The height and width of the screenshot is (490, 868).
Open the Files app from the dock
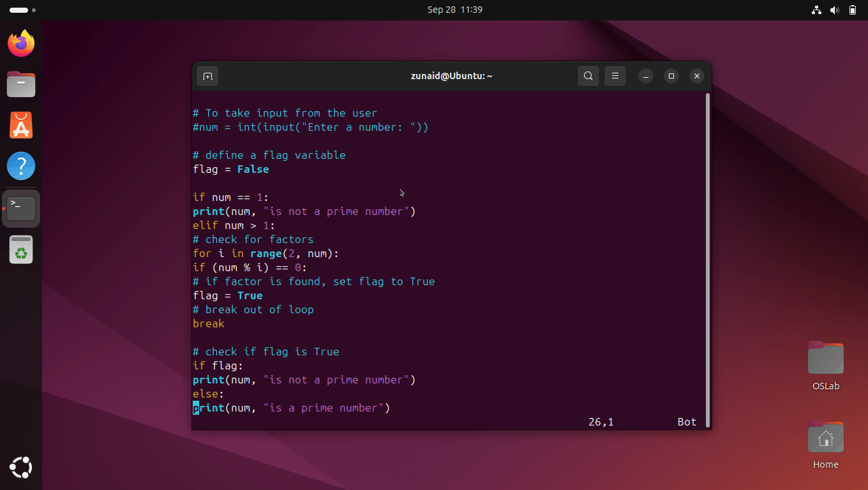(x=21, y=84)
